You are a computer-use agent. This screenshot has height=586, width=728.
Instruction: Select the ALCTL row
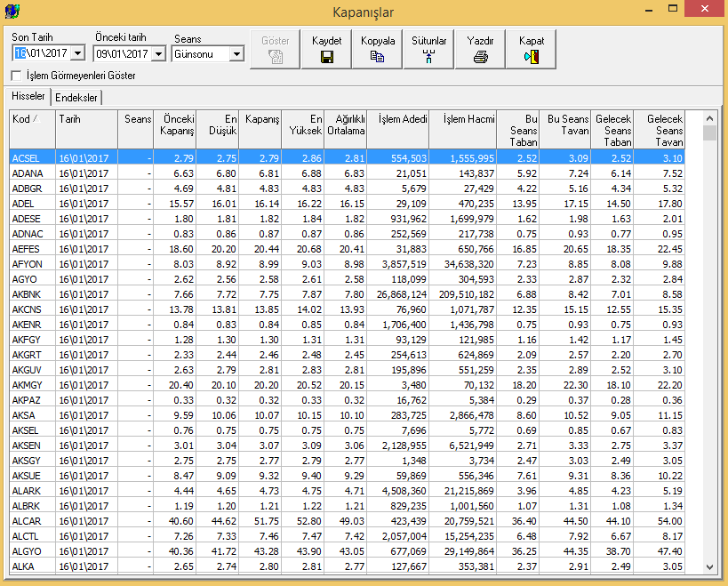348,536
